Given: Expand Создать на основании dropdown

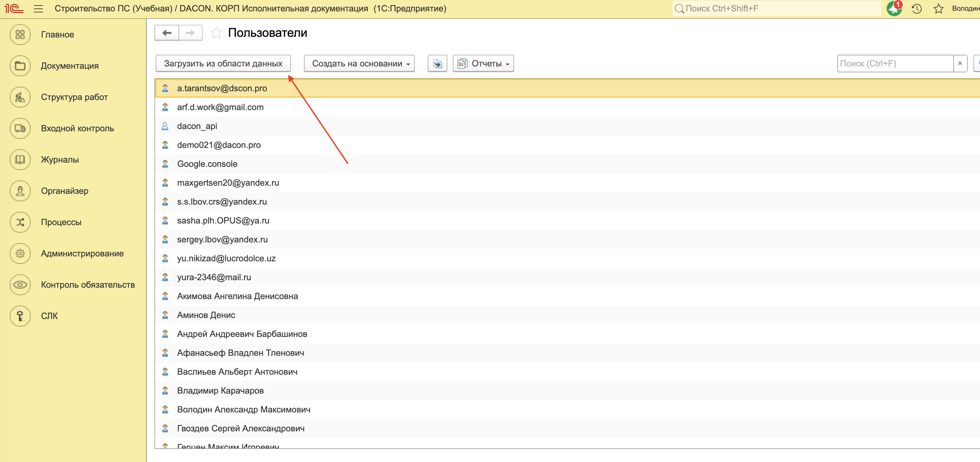Looking at the screenshot, I should (x=359, y=64).
